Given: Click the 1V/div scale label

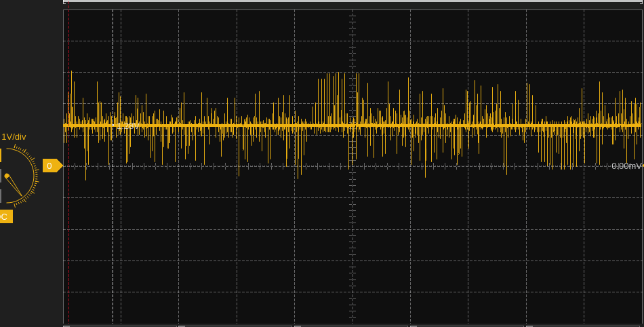Looking at the screenshot, I should [14, 137].
